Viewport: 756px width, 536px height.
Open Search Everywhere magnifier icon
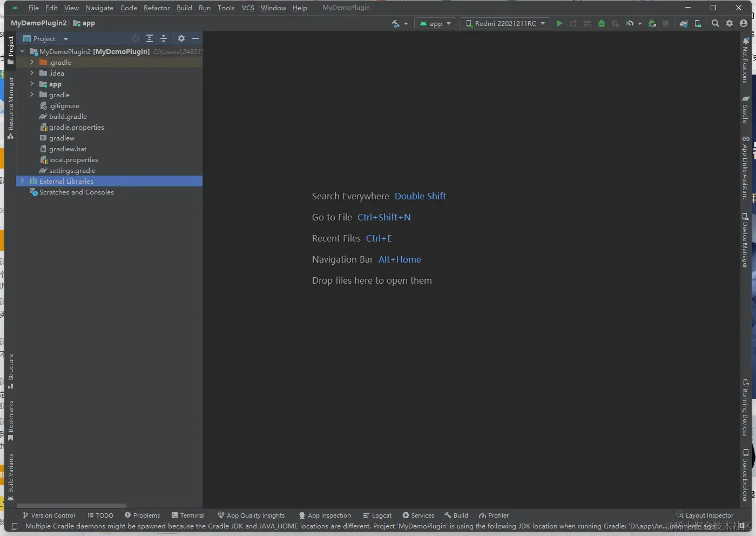click(715, 23)
